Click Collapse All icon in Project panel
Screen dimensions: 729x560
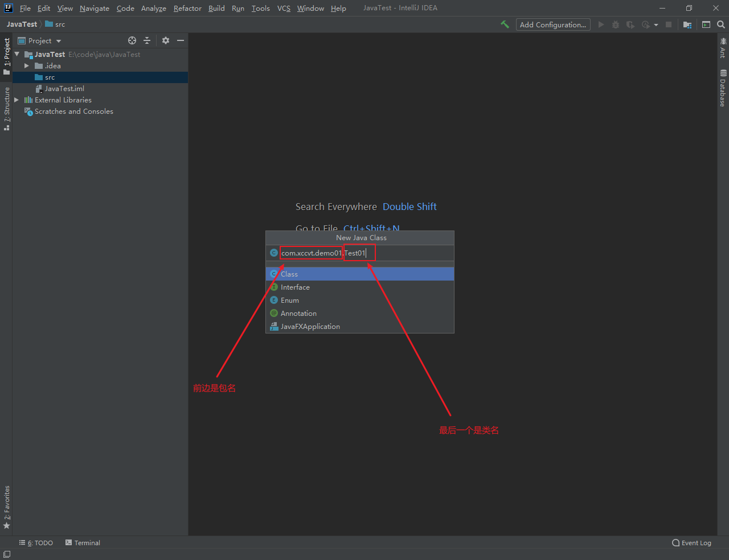[x=147, y=40]
